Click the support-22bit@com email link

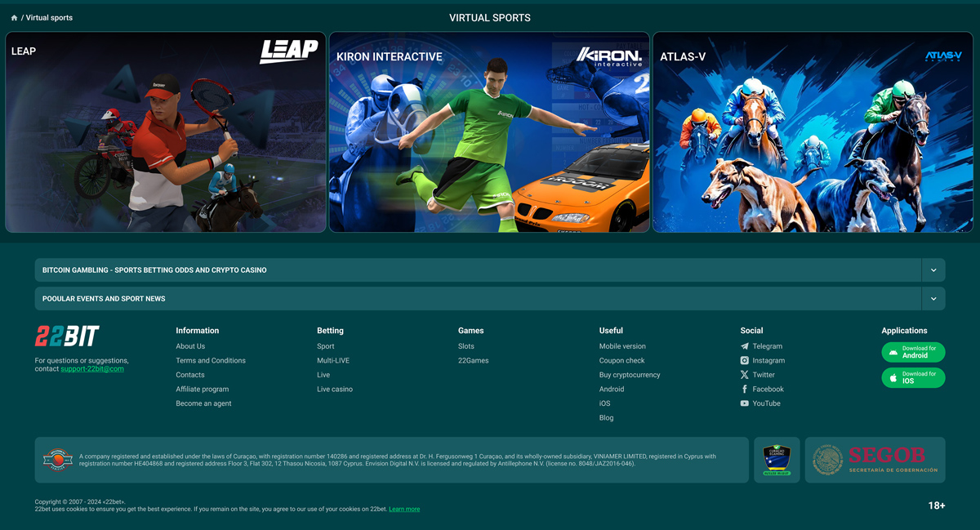92,369
